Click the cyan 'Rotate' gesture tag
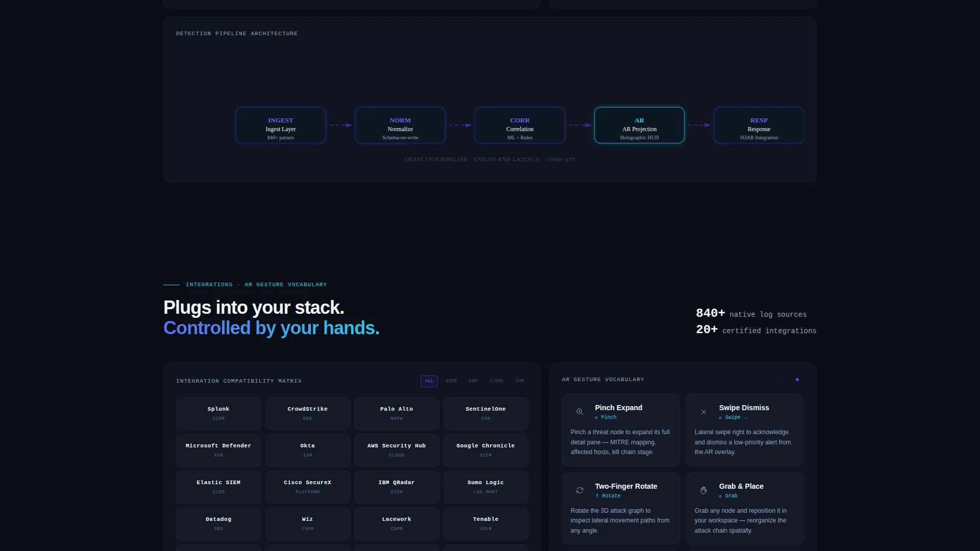980x551 pixels. point(608,496)
